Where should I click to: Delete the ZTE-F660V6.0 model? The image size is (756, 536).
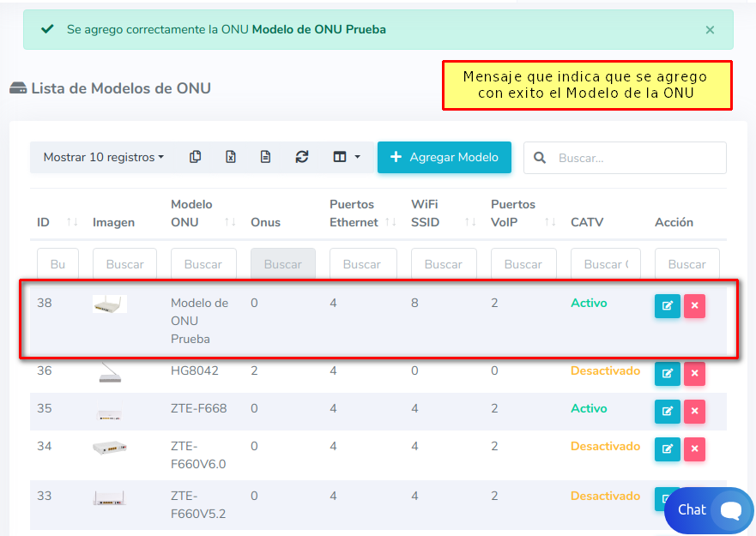click(x=694, y=449)
